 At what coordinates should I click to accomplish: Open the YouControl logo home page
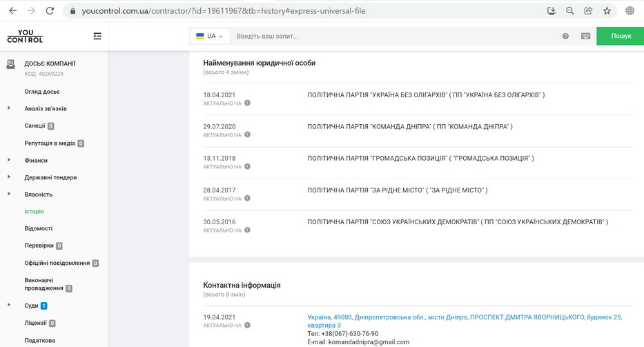[25, 36]
